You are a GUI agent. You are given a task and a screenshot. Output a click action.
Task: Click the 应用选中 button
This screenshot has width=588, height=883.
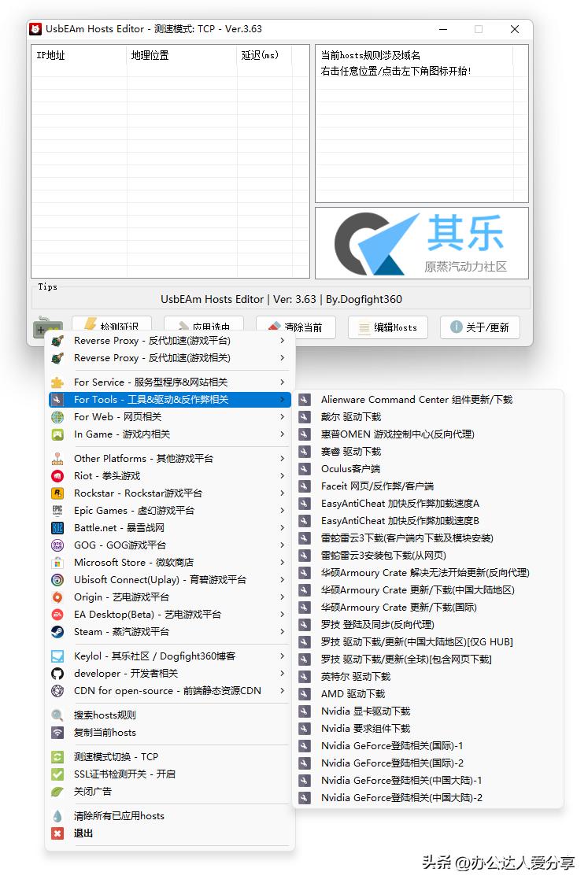tap(204, 324)
